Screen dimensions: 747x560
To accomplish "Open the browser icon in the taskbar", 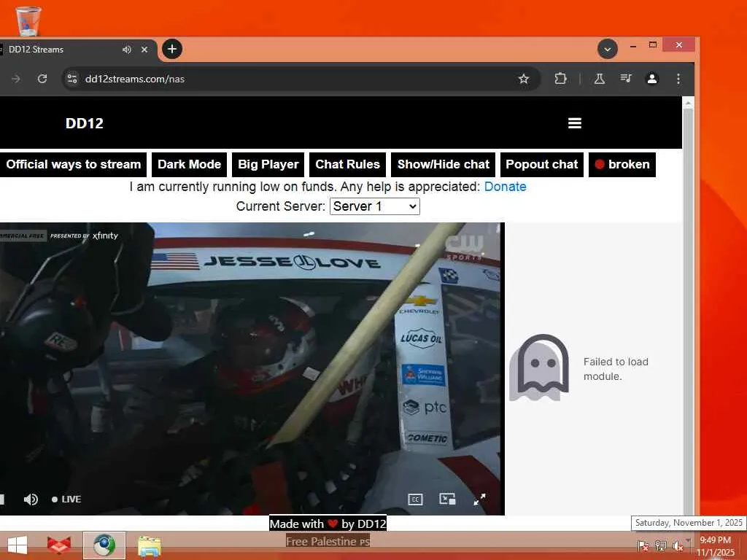I will click(x=104, y=545).
